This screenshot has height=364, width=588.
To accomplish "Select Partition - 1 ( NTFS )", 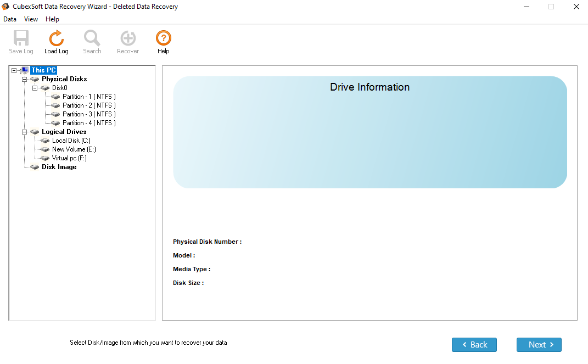I will tap(89, 97).
